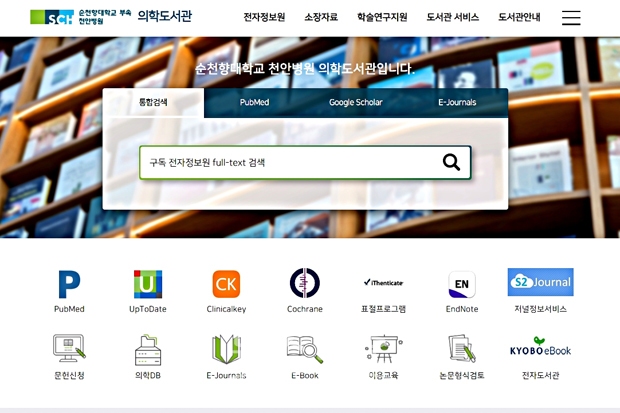
Task: Open the E-Book magnifier icon
Action: (304, 350)
